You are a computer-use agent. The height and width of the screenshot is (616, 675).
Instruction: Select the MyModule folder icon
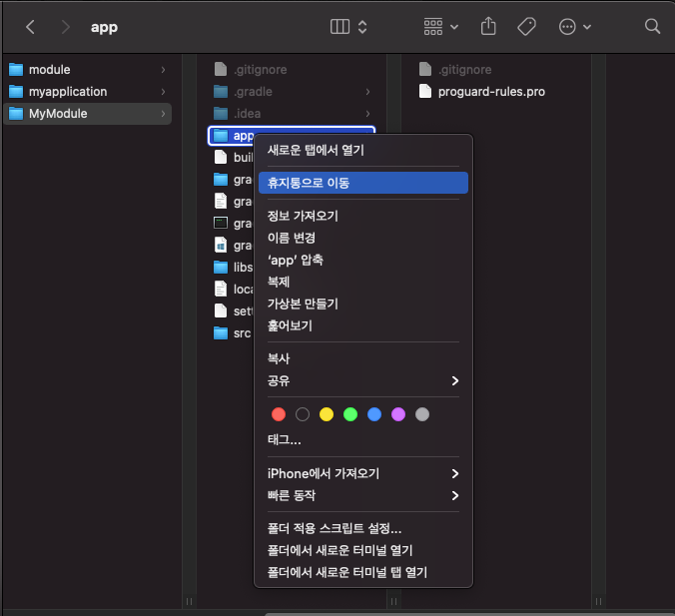click(16, 114)
